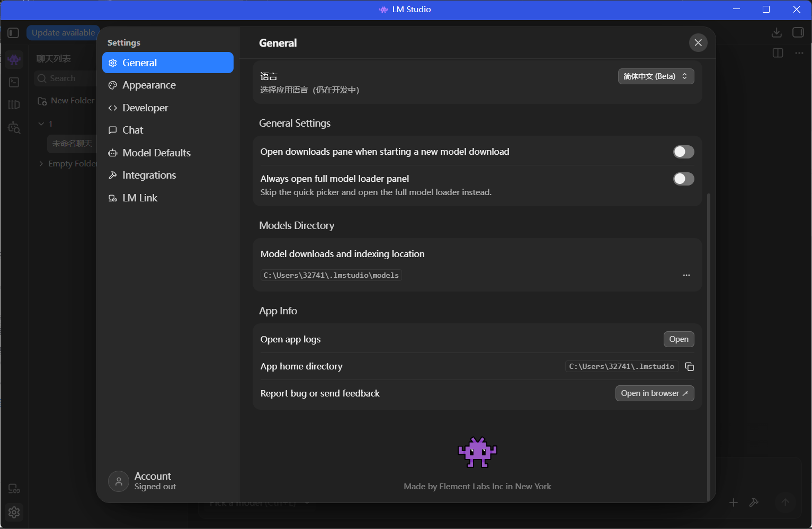812x529 pixels.
Task: Click the 聊天列表 heading
Action: (53, 59)
